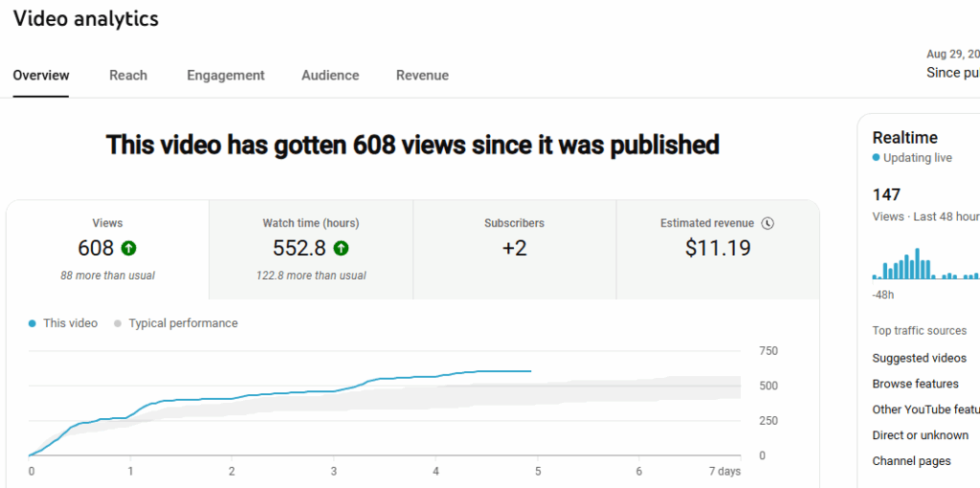Image resolution: width=980 pixels, height=488 pixels.
Task: Click green up arrow next to Views
Action: (x=129, y=249)
